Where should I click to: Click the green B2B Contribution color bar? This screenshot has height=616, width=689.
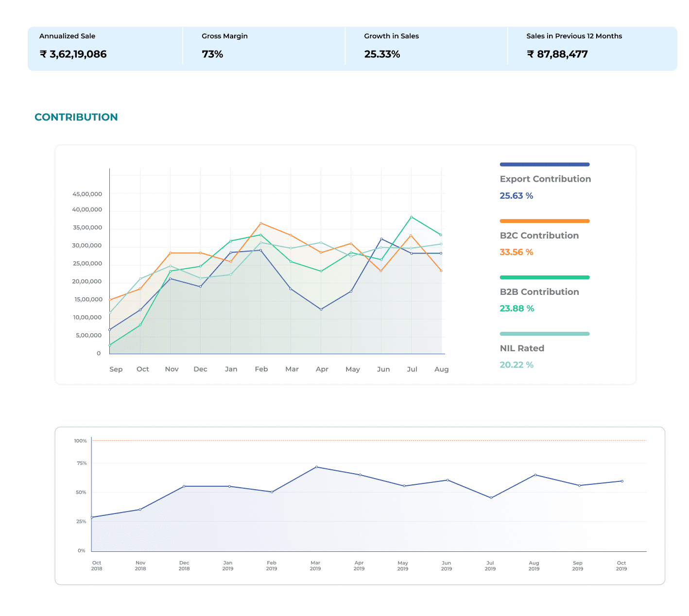pos(544,277)
